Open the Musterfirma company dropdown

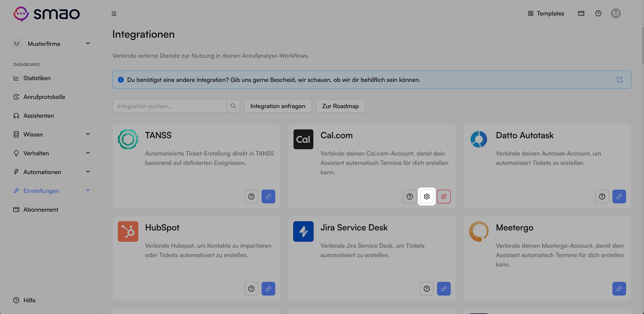click(x=52, y=44)
